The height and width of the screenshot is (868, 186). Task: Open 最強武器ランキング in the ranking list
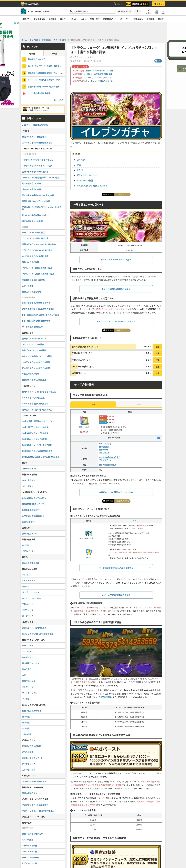[x=36, y=59]
